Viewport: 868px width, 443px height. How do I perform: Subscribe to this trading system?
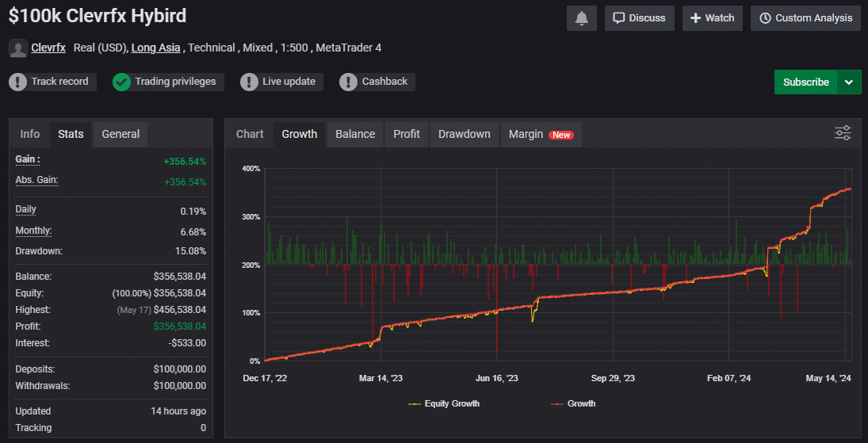coord(806,82)
